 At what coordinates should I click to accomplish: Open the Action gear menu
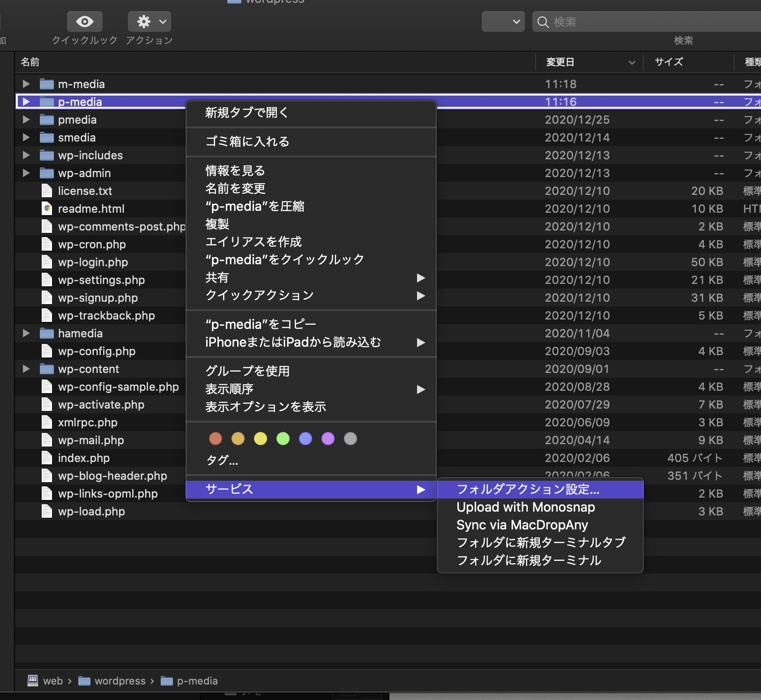pyautogui.click(x=149, y=22)
